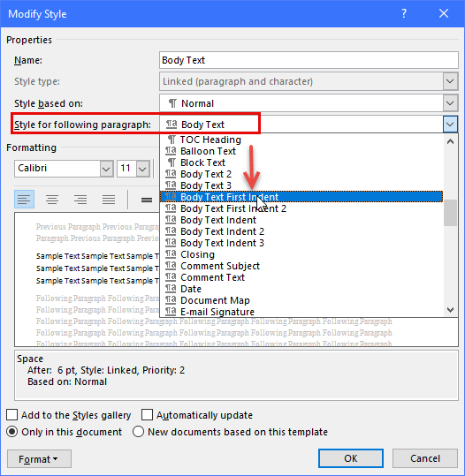The image size is (465, 476).
Task: Select Balloon Text style
Action: coord(301,151)
